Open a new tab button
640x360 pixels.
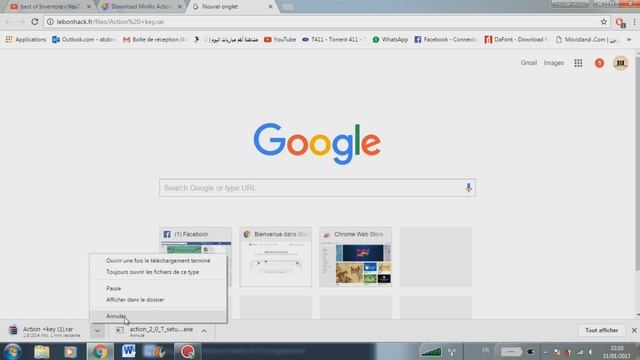[288, 7]
